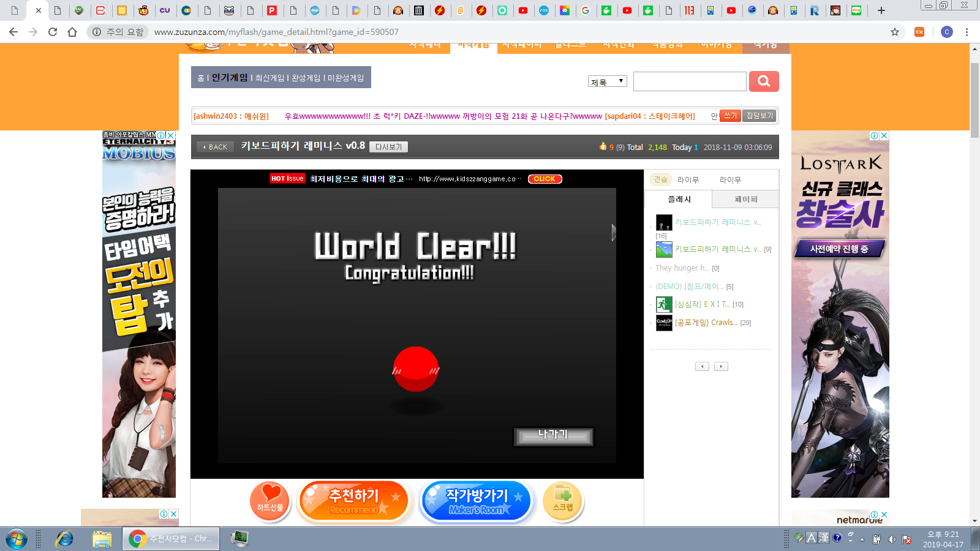Click the game search text field
The image size is (980, 551).
tap(690, 81)
